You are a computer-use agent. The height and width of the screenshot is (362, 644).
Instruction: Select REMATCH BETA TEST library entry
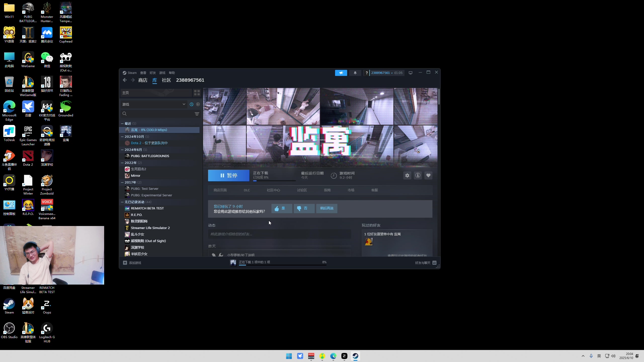coord(159,208)
